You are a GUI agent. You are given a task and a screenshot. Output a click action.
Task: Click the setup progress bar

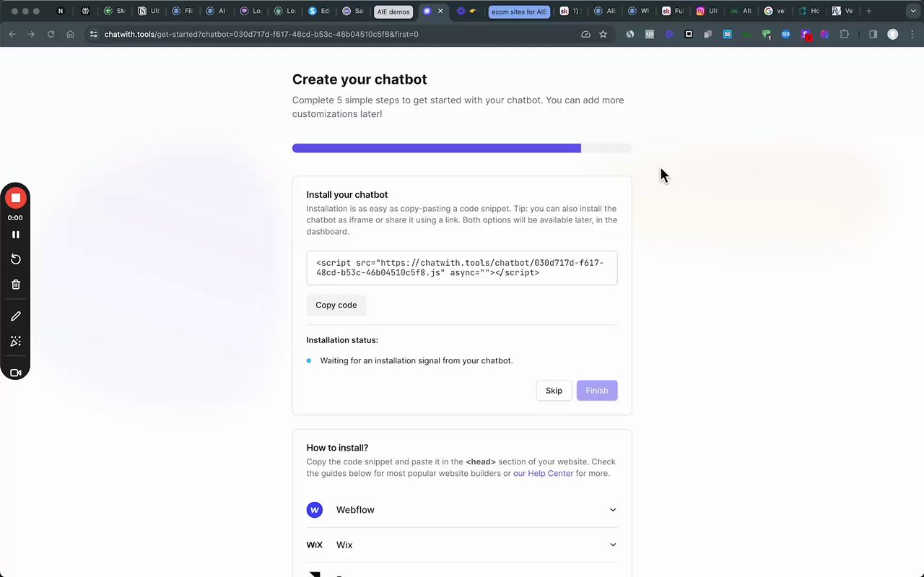(x=462, y=148)
